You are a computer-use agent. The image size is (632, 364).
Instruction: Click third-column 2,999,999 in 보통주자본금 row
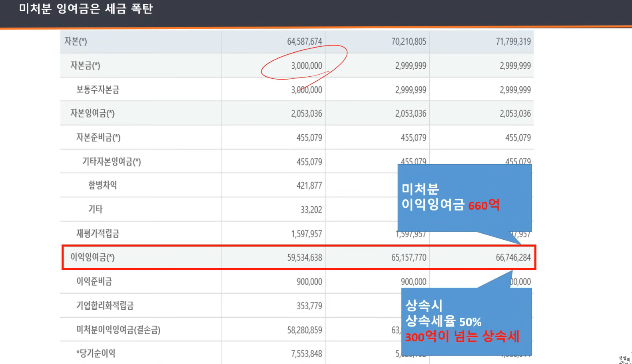(x=515, y=90)
